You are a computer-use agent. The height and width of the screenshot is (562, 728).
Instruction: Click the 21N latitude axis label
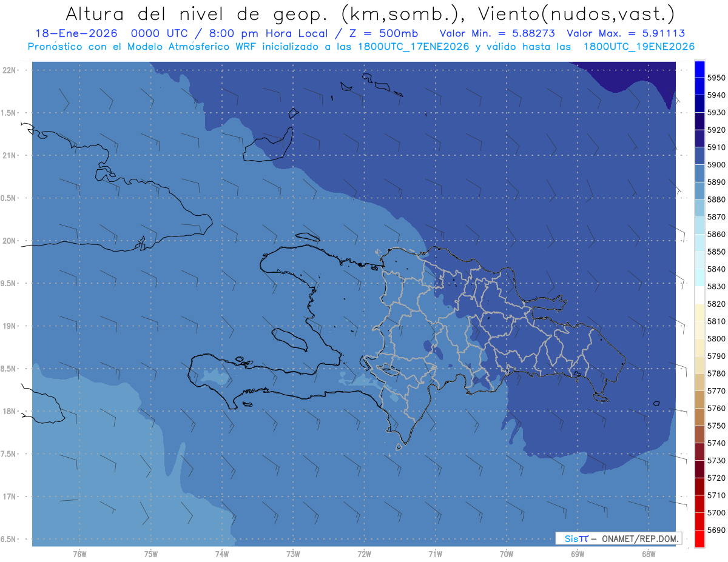pyautogui.click(x=10, y=156)
